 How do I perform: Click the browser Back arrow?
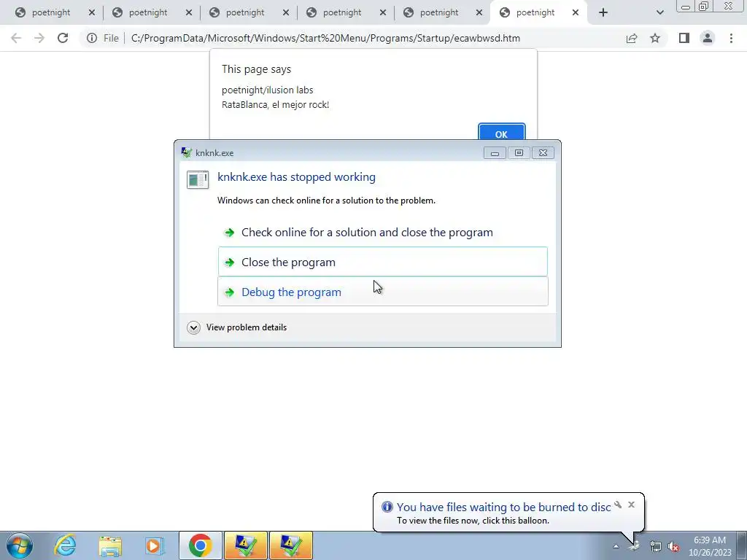[16, 38]
